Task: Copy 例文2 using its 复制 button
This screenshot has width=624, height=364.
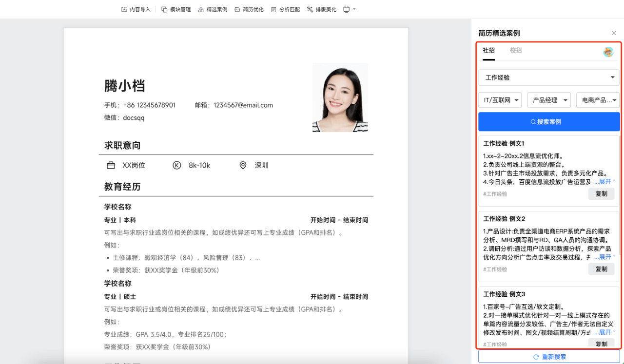Action: tap(601, 269)
